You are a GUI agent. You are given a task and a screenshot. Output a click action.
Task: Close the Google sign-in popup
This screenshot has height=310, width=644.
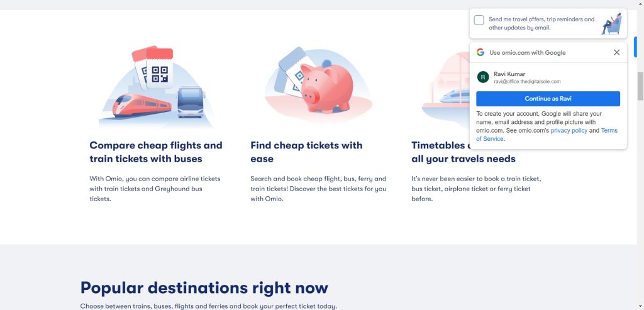[616, 53]
